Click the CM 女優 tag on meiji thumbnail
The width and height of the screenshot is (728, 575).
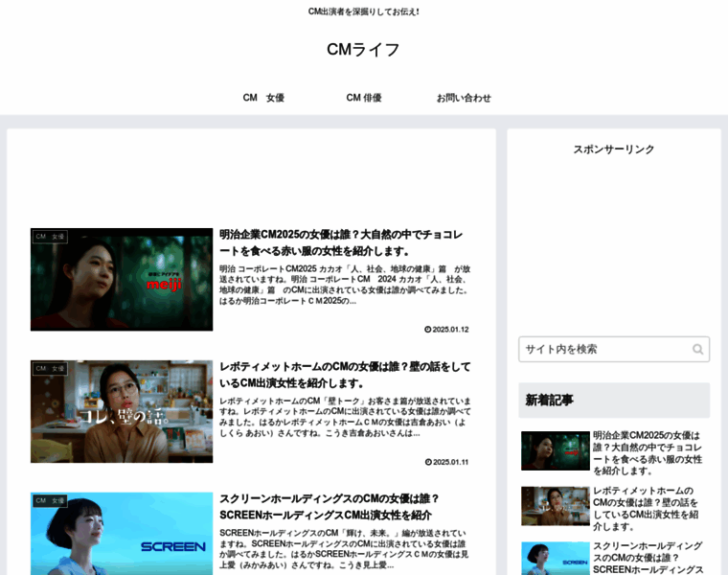tap(50, 237)
